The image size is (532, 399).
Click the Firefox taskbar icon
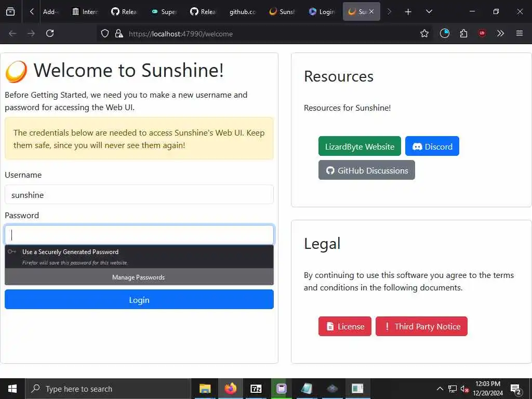[230, 389]
